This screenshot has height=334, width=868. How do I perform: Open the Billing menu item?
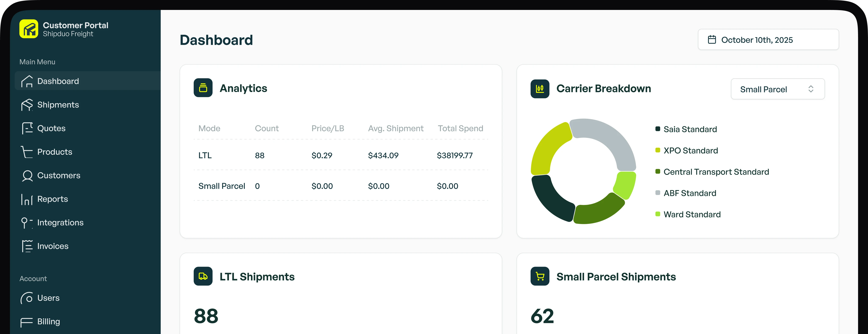49,321
